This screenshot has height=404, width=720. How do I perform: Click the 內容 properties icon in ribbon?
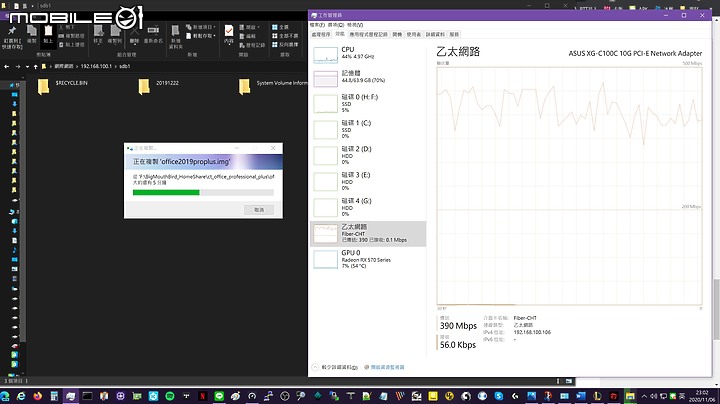click(x=229, y=34)
